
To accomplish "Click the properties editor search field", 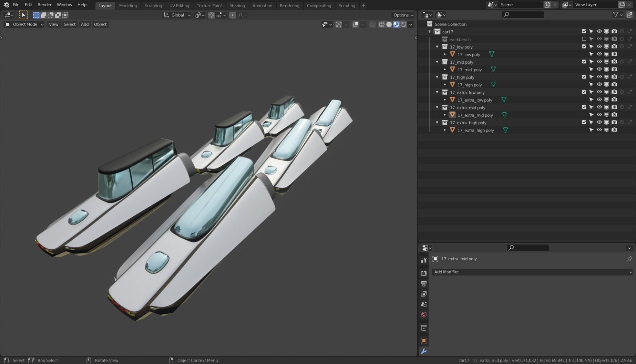I will [528, 248].
